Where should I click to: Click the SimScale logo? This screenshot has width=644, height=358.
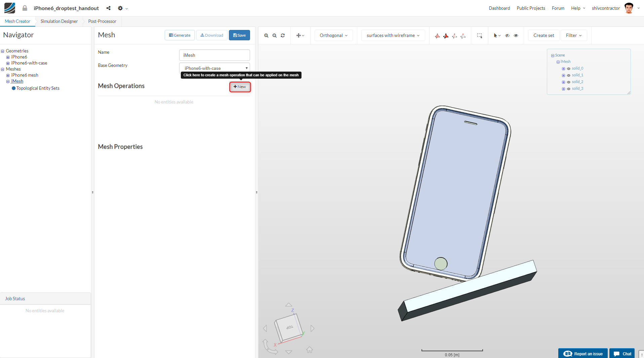[10, 8]
